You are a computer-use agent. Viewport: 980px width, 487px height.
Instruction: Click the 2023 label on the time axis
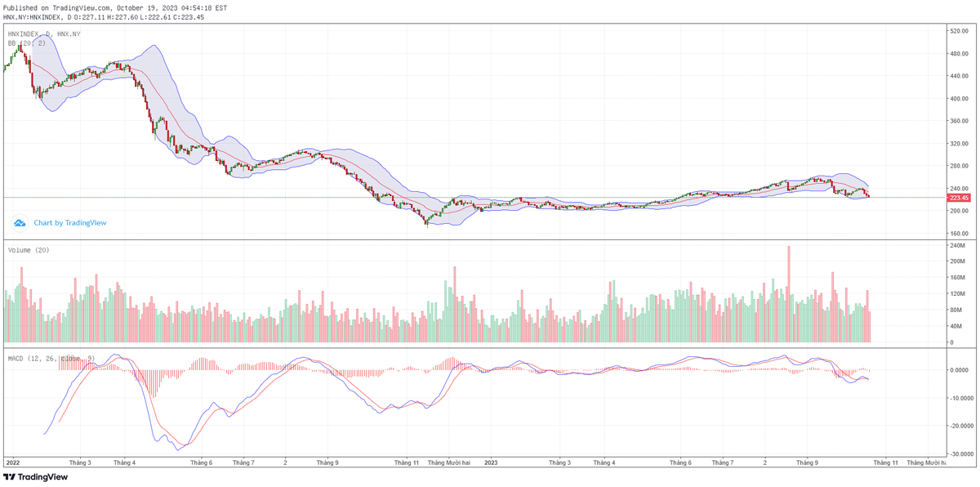pyautogui.click(x=492, y=462)
